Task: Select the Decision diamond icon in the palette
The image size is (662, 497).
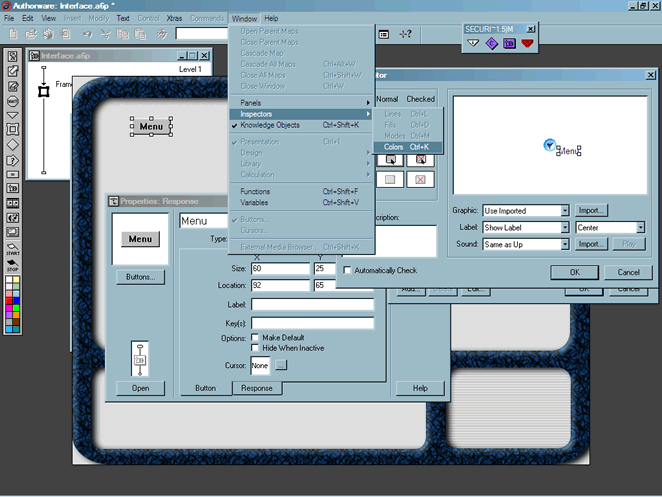Action: (x=13, y=144)
